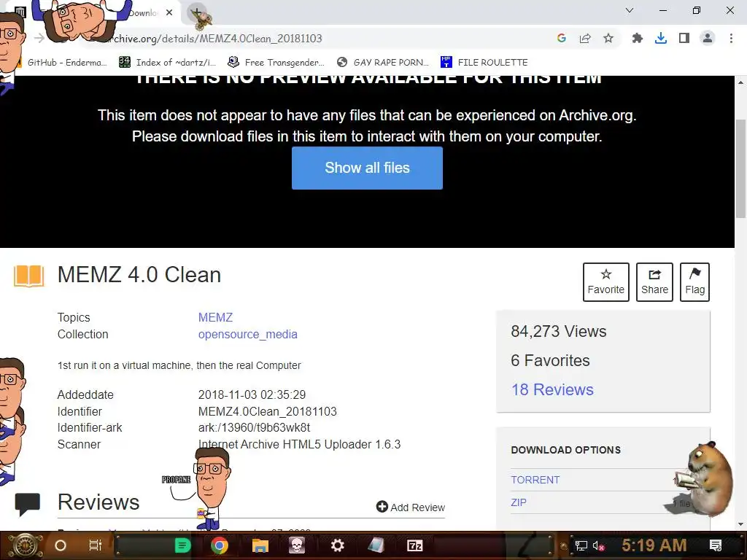Open the FILE ROULETTE bookmark
Viewport: 747px width, 560px height.
(x=484, y=63)
